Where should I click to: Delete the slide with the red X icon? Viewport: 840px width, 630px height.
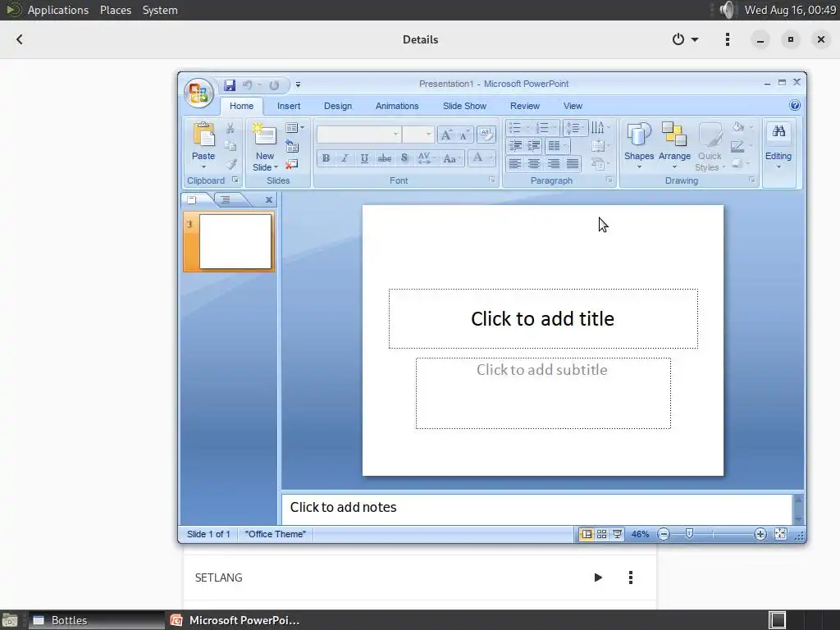[292, 164]
